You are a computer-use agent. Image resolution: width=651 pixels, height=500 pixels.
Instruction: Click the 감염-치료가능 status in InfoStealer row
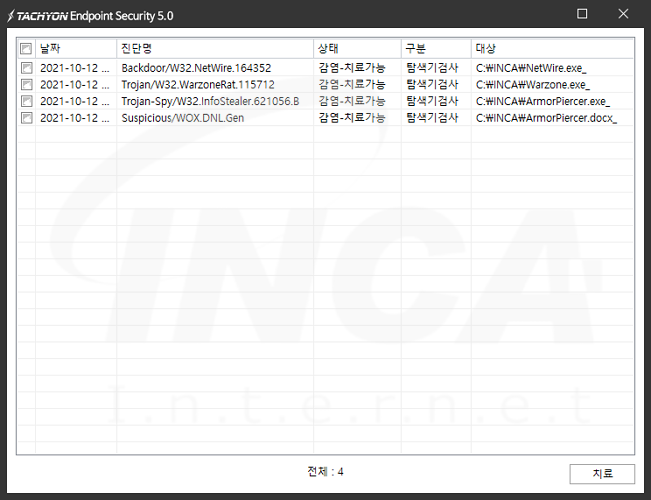point(352,101)
